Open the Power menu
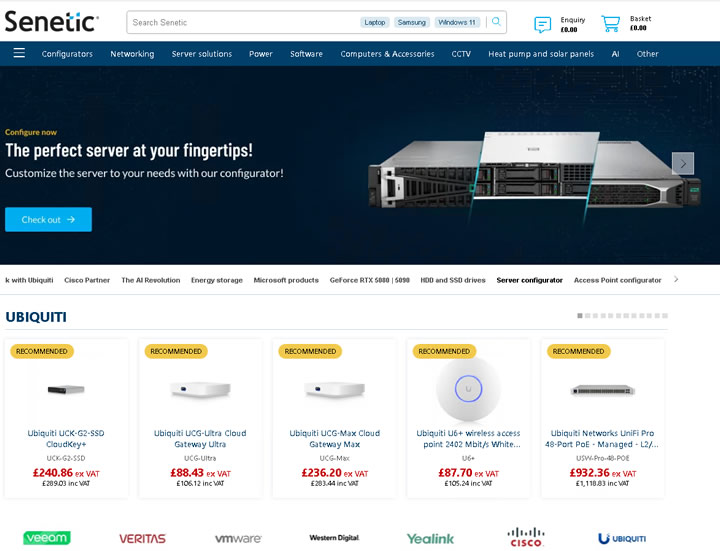Image resolution: width=720 pixels, height=551 pixels. [261, 54]
